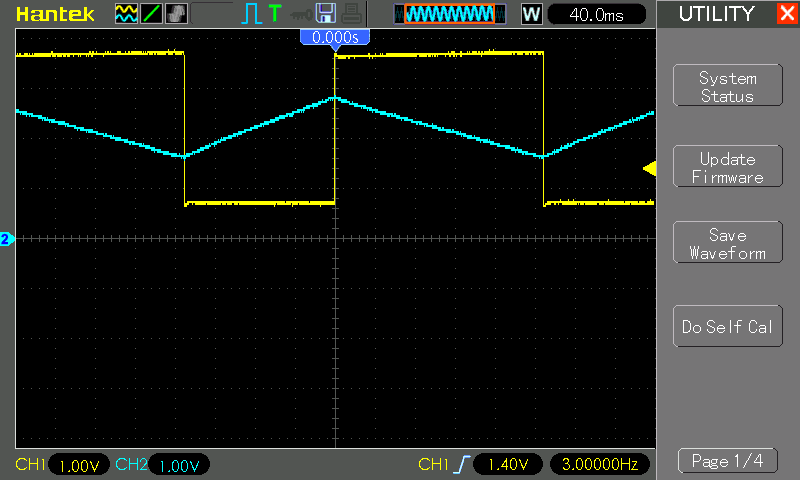Image resolution: width=800 pixels, height=480 pixels.
Task: Run Do Self Cal
Action: click(727, 327)
